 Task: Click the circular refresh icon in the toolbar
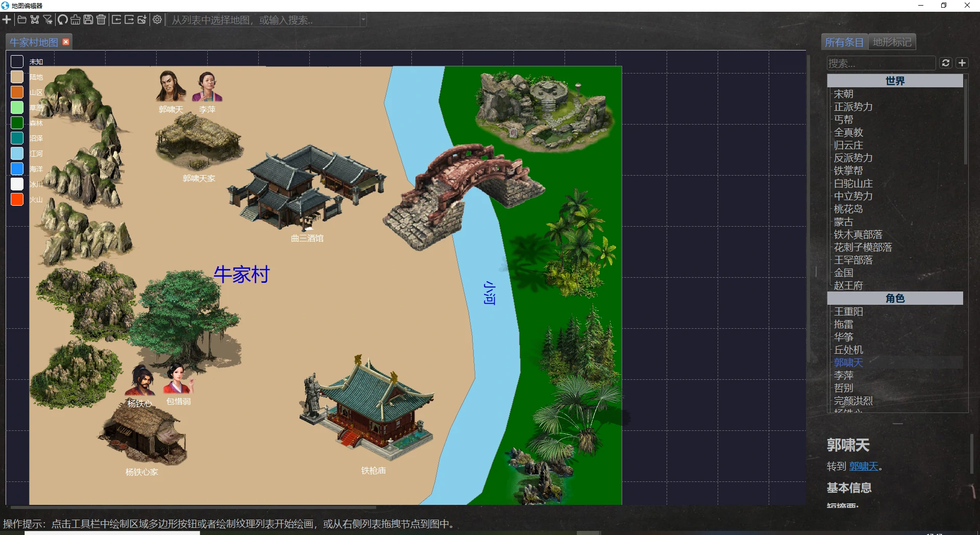62,20
